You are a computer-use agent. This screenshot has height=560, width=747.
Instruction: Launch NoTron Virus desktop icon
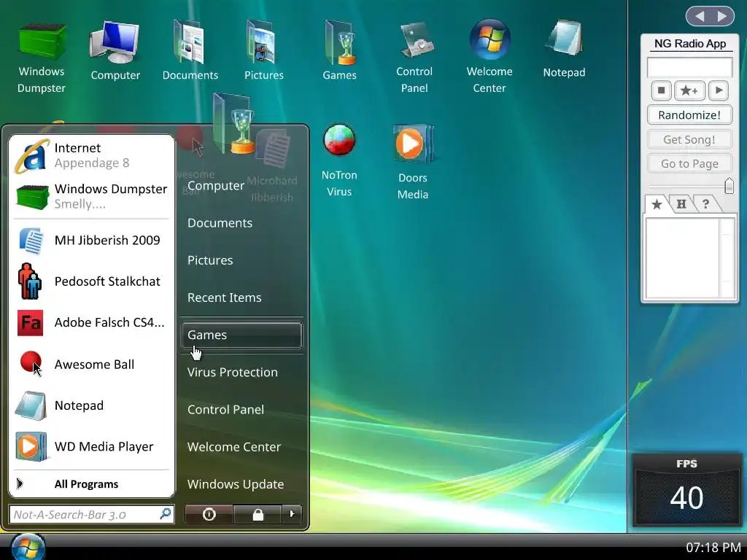click(x=338, y=160)
